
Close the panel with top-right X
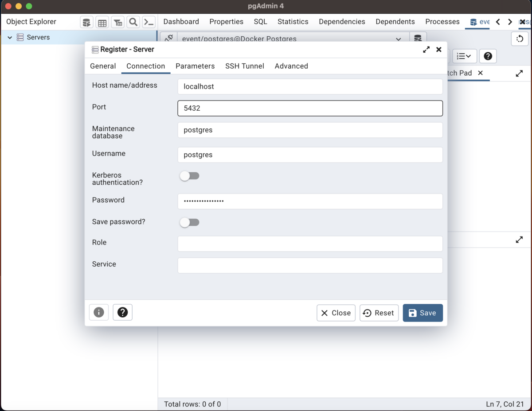click(x=523, y=22)
